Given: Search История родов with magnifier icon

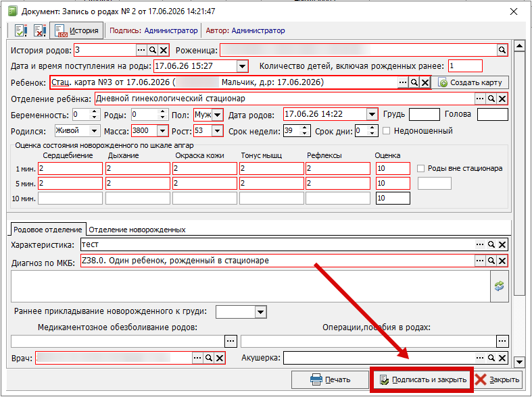Looking at the screenshot, I should (153, 50).
